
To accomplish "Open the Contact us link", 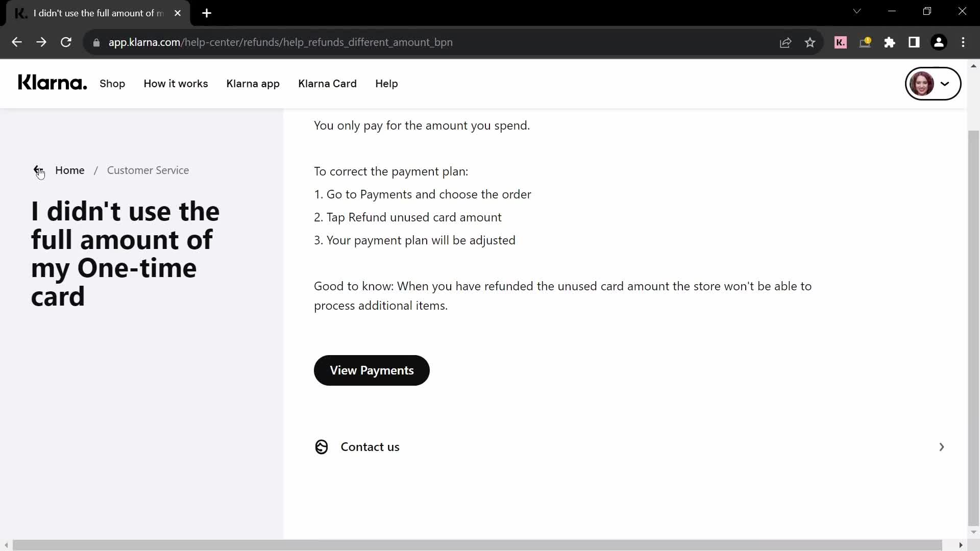I will pyautogui.click(x=370, y=447).
